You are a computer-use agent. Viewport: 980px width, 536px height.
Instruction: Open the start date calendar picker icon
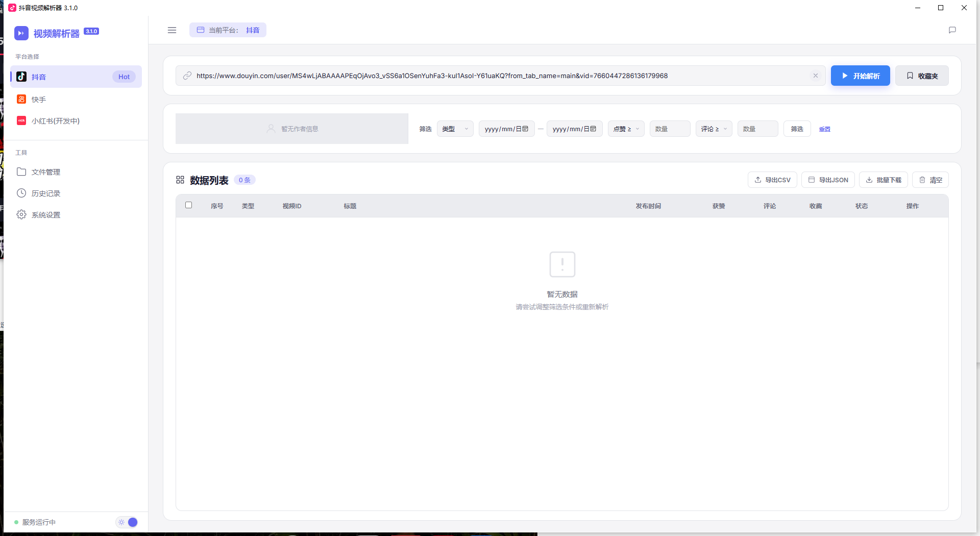click(x=525, y=129)
